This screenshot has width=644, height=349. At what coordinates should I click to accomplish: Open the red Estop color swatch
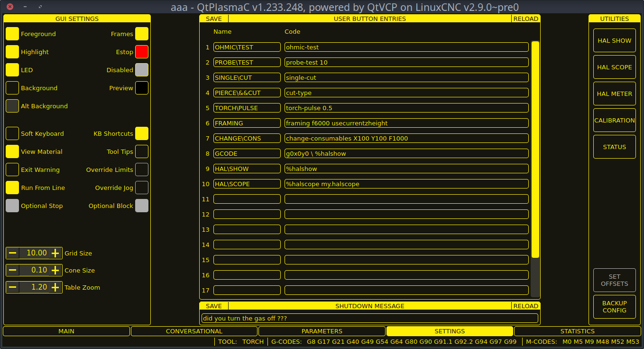[142, 52]
